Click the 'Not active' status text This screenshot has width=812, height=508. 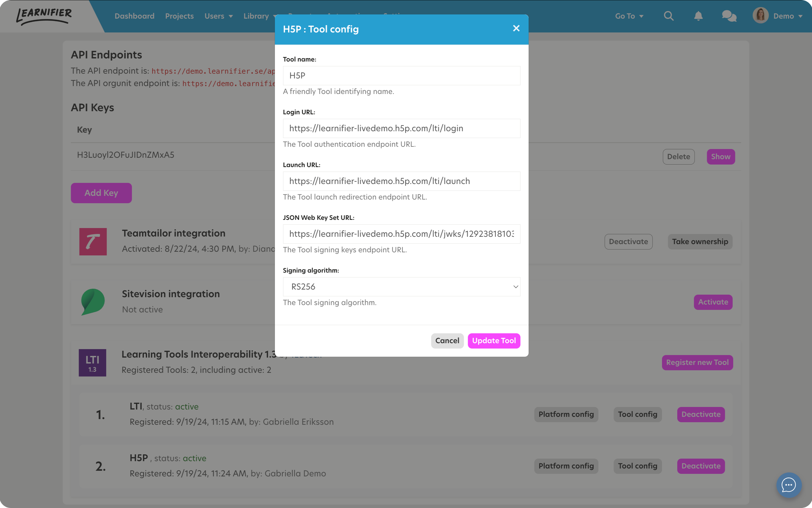pos(142,309)
